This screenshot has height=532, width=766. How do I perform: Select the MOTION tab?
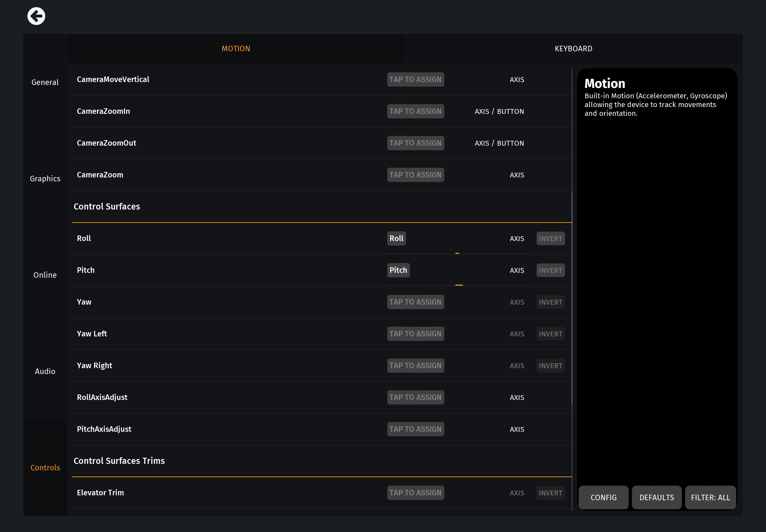(x=236, y=49)
